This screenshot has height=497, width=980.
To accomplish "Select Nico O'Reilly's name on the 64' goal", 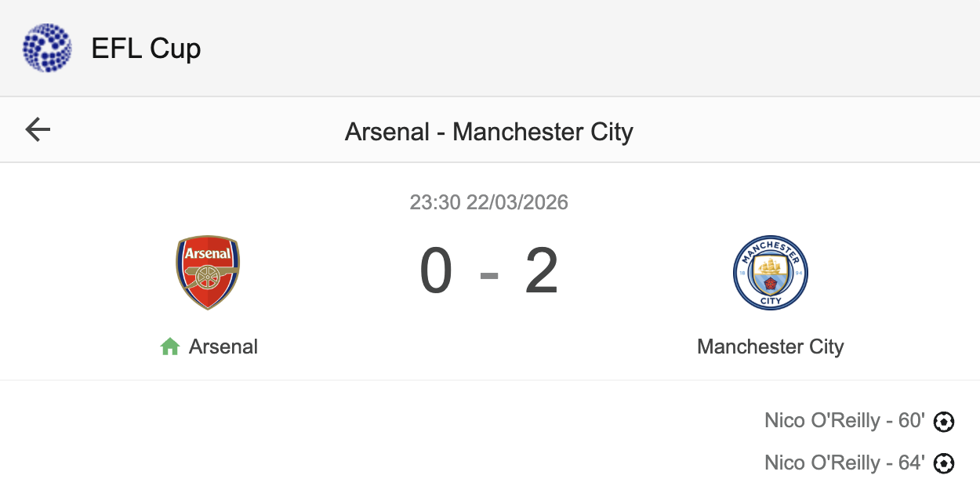I will pos(822,463).
